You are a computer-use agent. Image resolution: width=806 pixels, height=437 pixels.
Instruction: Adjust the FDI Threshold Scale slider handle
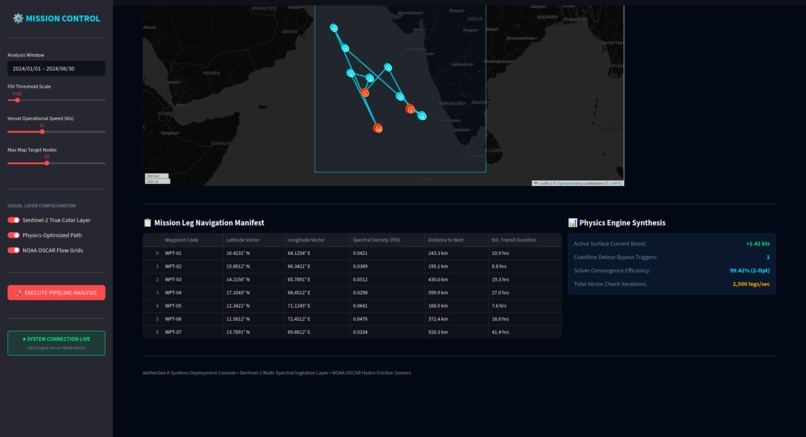(x=17, y=100)
